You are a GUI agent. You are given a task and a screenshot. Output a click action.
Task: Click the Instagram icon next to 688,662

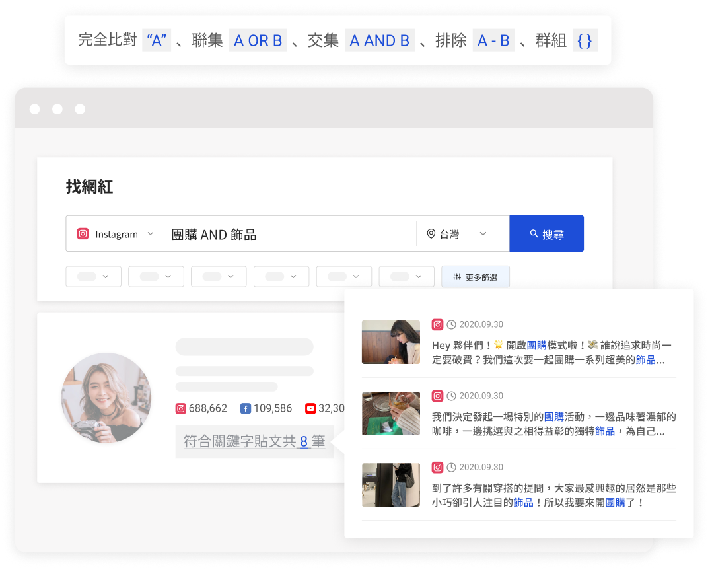181,408
